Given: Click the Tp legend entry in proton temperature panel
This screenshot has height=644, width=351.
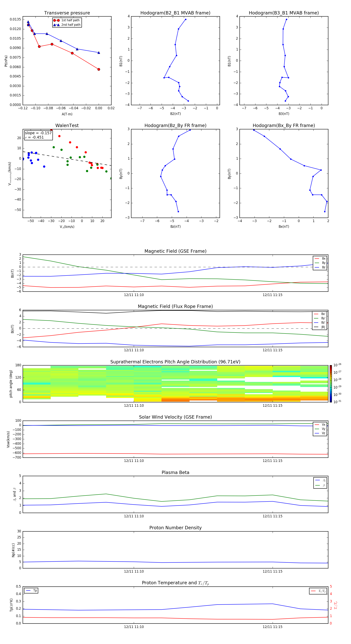Looking at the screenshot, I should point(31,591).
